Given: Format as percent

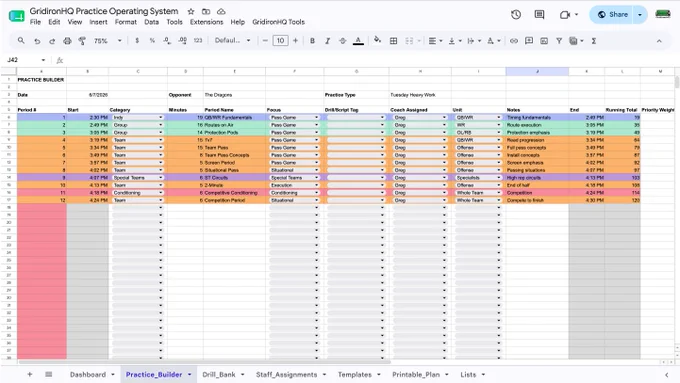Looking at the screenshot, I should coord(152,40).
